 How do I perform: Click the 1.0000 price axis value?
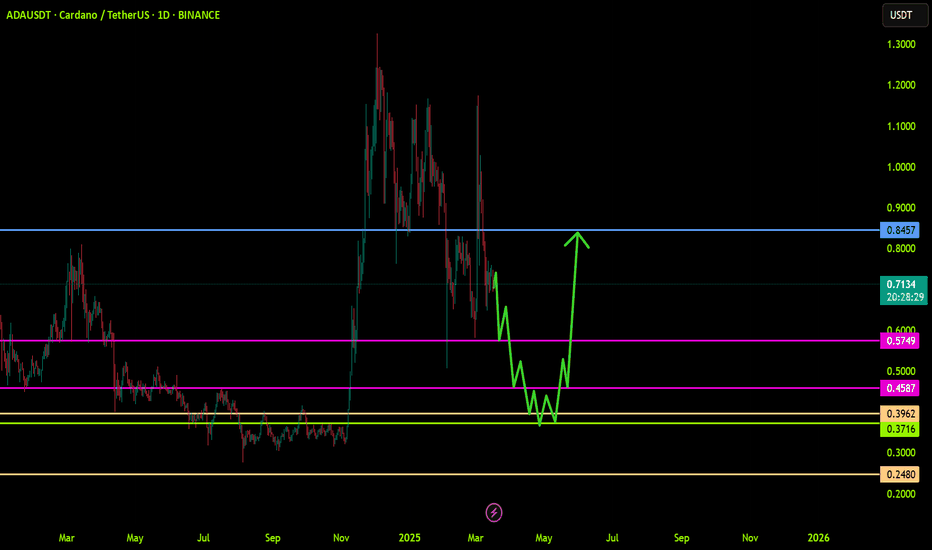point(901,167)
